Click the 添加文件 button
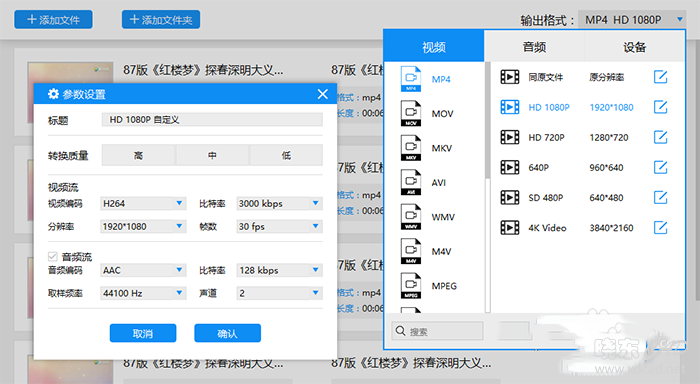This screenshot has height=384, width=700. pos(53,20)
